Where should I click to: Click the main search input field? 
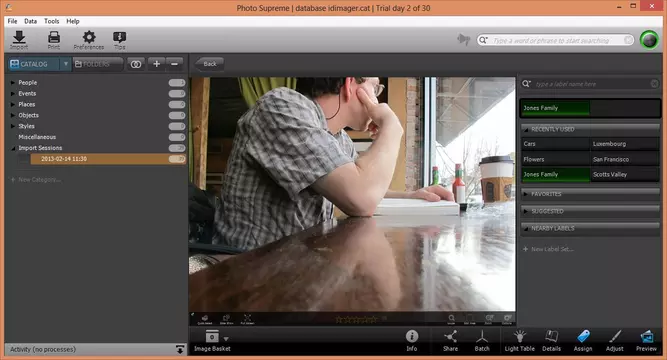coord(555,40)
